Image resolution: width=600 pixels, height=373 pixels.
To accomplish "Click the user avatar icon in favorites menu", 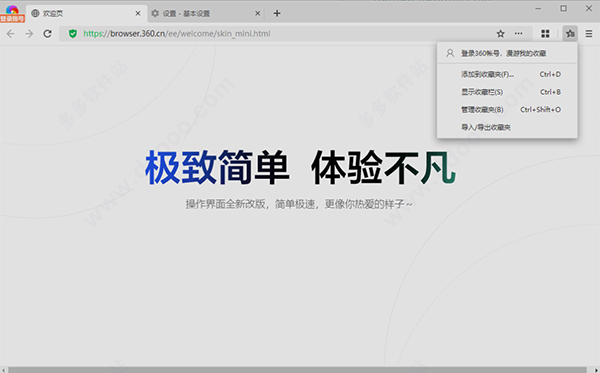I will [450, 53].
